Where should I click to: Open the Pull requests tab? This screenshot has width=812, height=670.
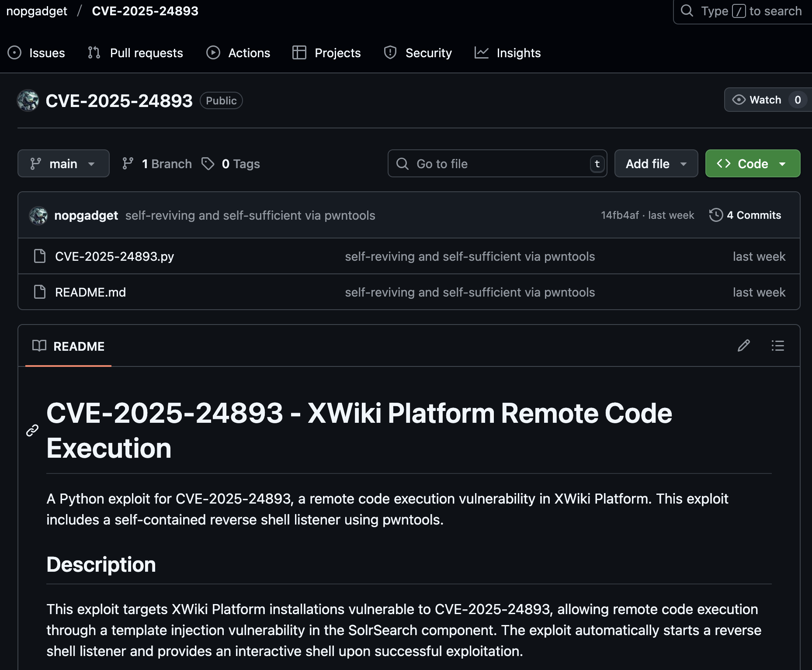pos(135,53)
